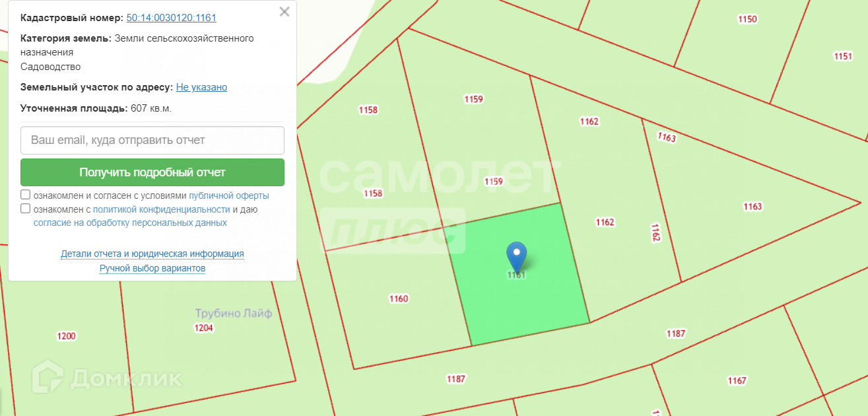Click 'Ручной выбор вариантов' link
868x416 pixels.
point(152,269)
